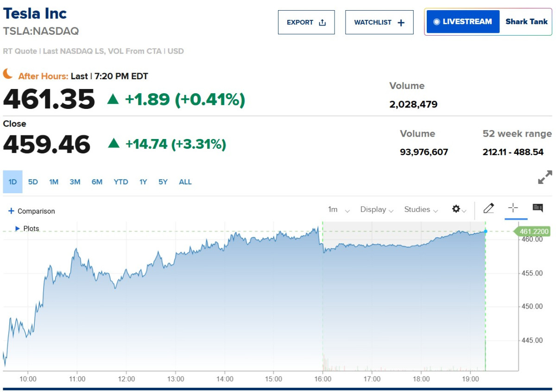
Task: Open the Shark Tank link
Action: [526, 22]
